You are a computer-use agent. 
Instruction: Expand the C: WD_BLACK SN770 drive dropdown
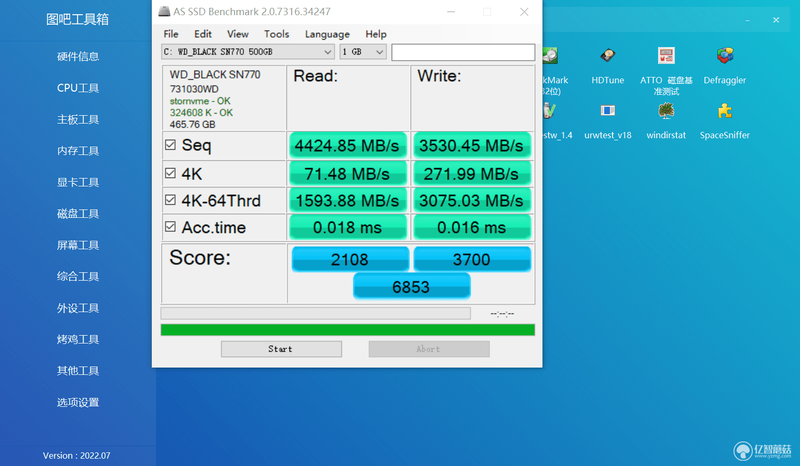tap(248, 52)
